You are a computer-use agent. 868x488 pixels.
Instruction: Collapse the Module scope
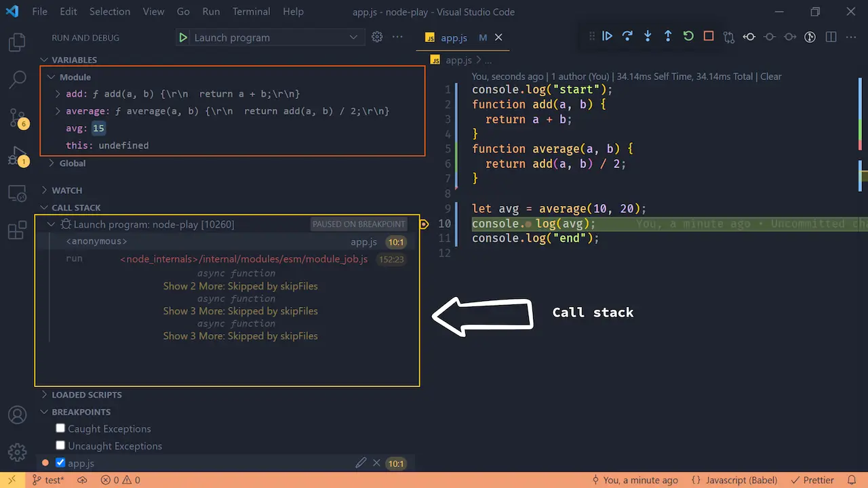[52, 77]
